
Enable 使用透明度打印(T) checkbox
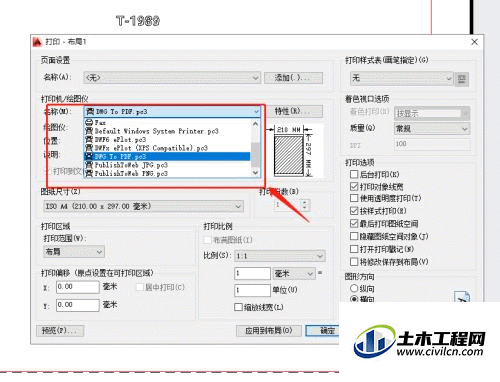pyautogui.click(x=354, y=198)
